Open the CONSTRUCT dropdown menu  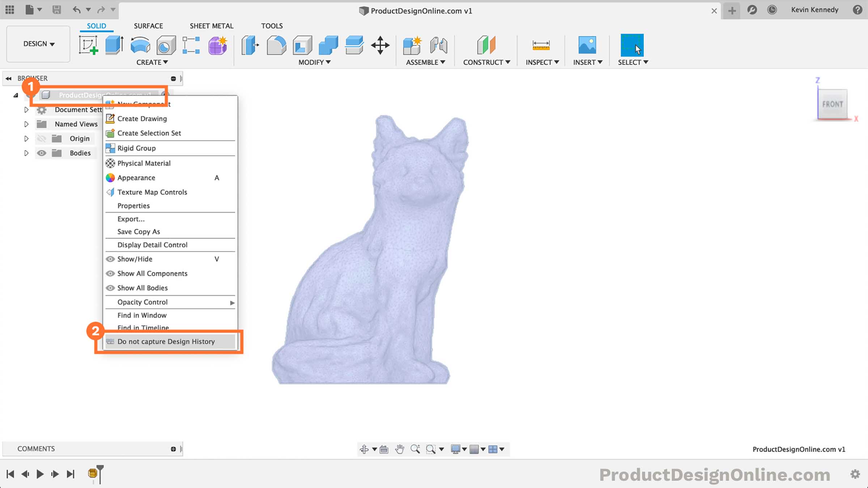pos(486,62)
